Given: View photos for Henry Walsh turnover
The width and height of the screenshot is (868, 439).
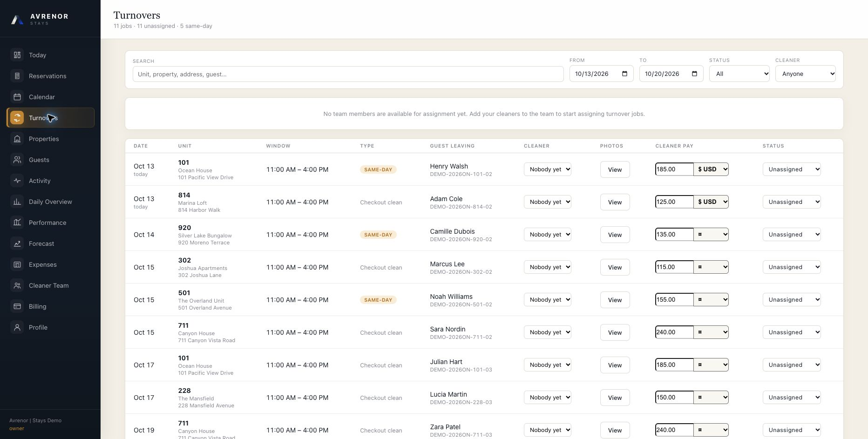Looking at the screenshot, I should [615, 169].
